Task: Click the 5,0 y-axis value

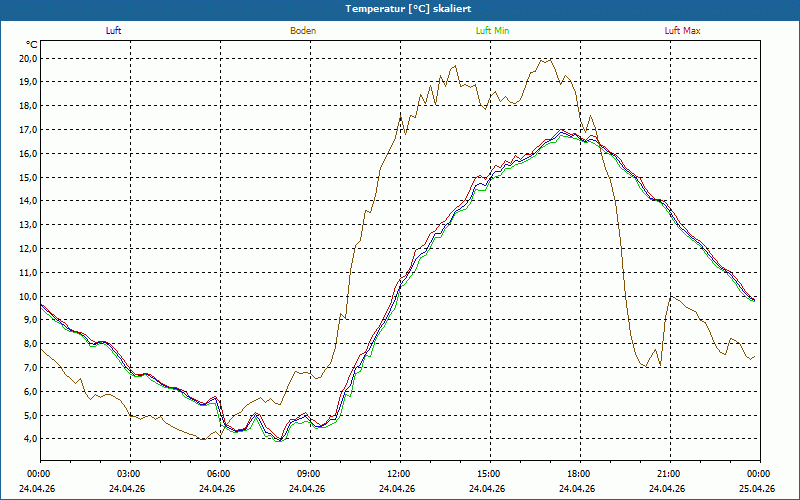Action: click(30, 415)
